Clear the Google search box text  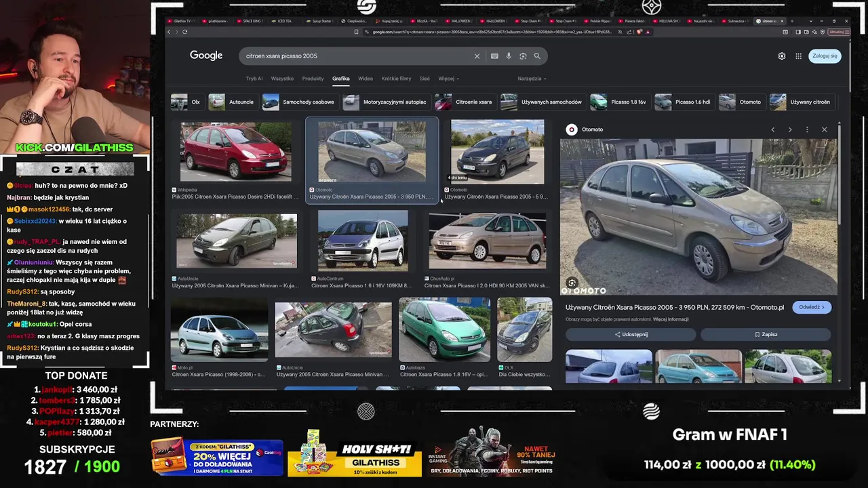pos(477,56)
